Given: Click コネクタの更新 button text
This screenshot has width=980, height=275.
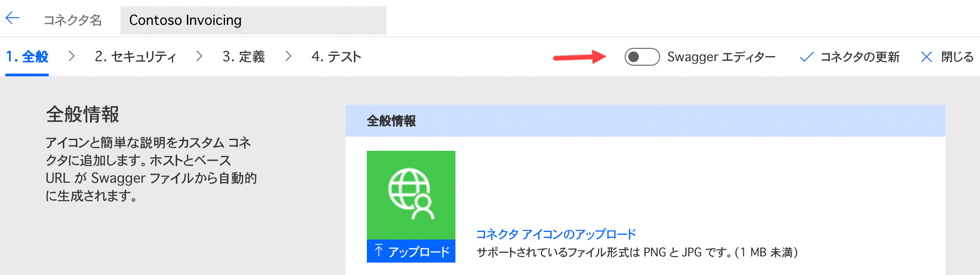Looking at the screenshot, I should click(860, 57).
